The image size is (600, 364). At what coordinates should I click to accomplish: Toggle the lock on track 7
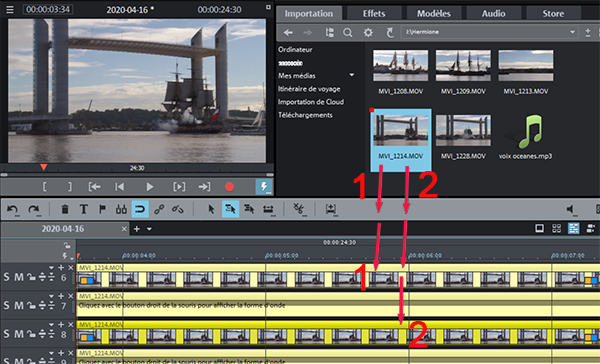(x=31, y=306)
